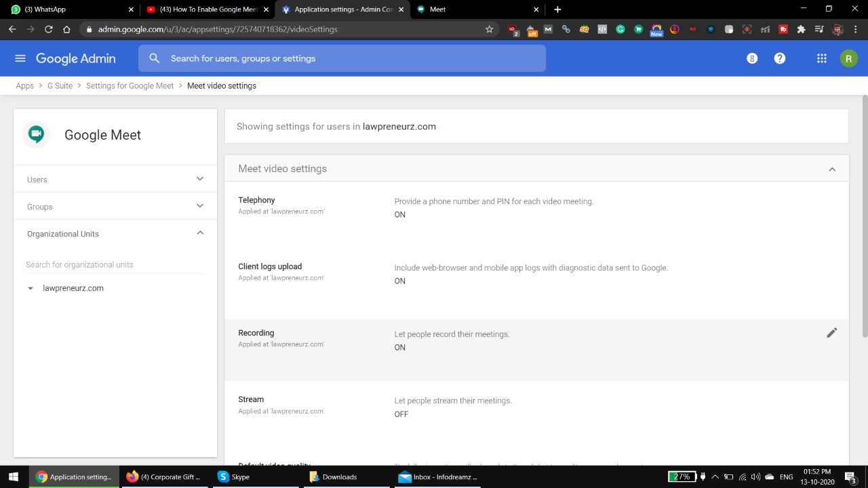Click the ENG language indicator

click(787, 477)
